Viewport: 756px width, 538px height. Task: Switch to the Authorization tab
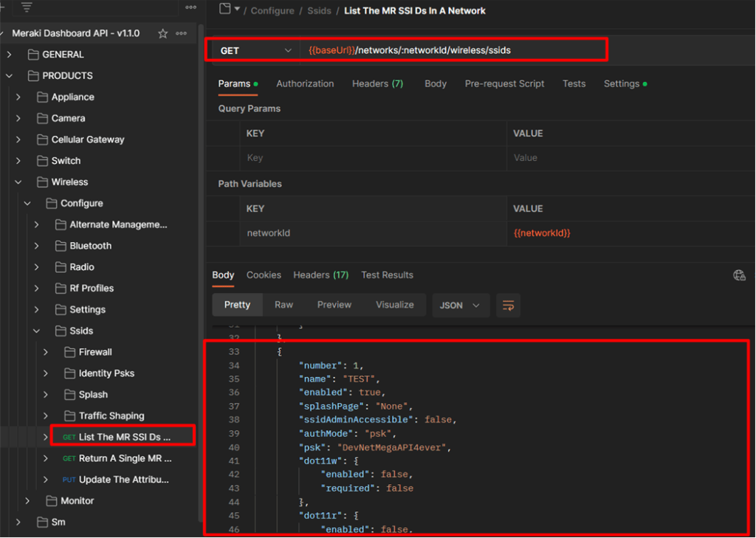point(305,84)
